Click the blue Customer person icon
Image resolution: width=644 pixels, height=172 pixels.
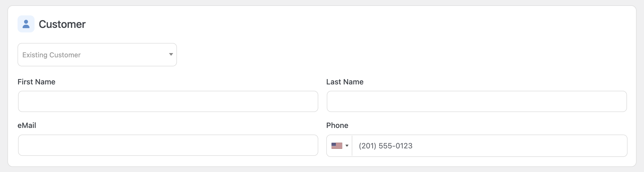pos(26,24)
